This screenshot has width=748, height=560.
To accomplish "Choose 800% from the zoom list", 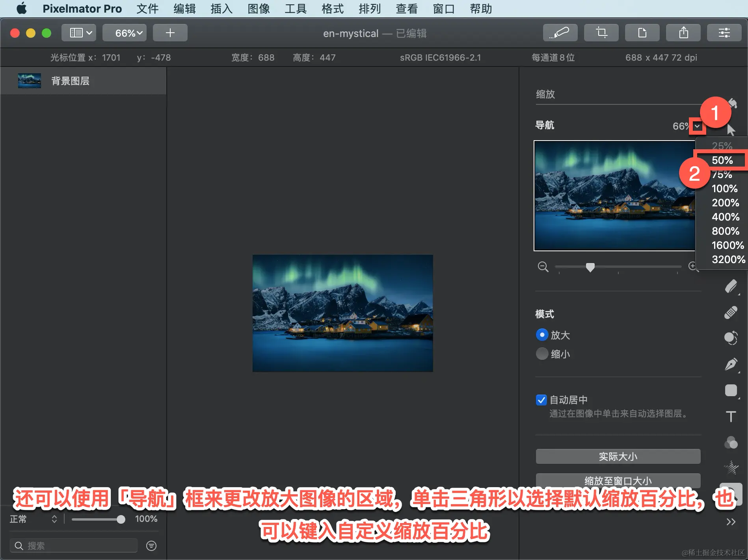I will click(725, 231).
